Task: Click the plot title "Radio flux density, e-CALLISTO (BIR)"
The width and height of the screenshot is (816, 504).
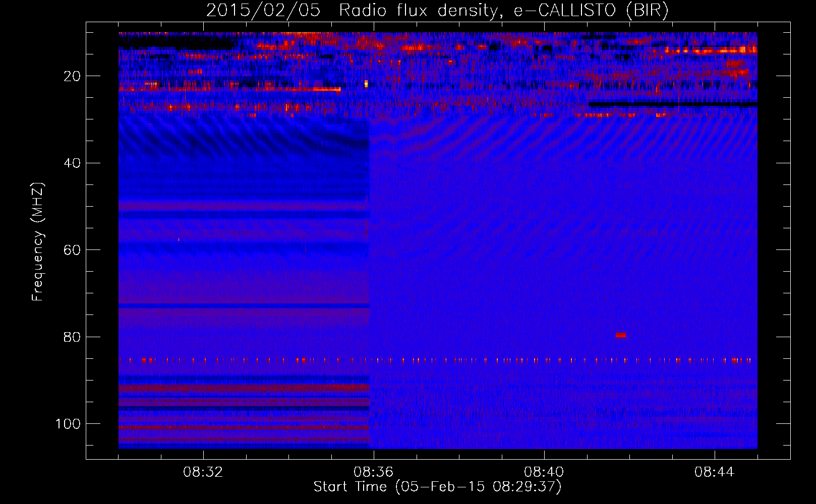Action: pyautogui.click(x=504, y=11)
